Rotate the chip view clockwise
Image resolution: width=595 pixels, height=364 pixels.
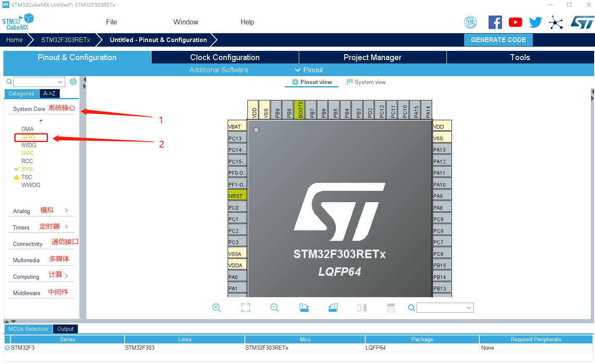click(304, 307)
